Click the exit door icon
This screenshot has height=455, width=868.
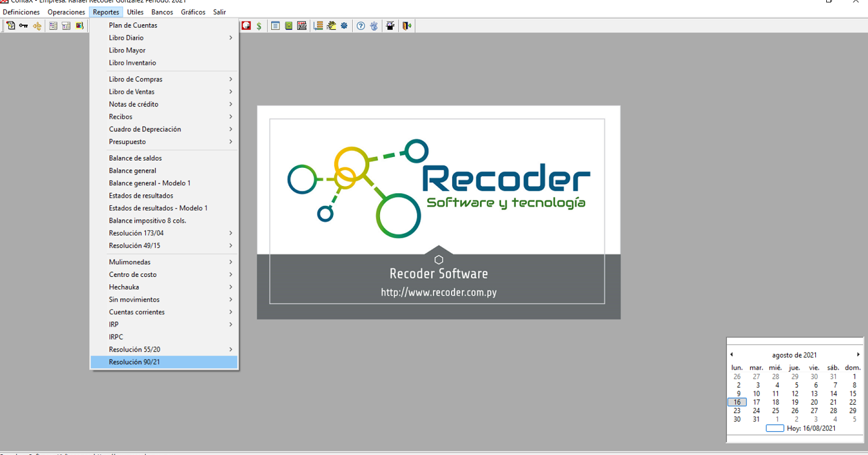coord(407,26)
